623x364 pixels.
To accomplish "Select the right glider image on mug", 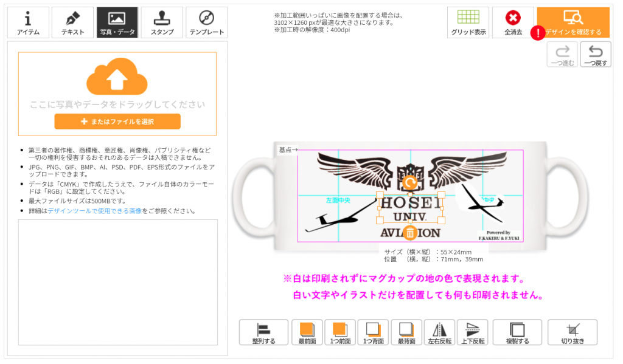I will pos(481,202).
